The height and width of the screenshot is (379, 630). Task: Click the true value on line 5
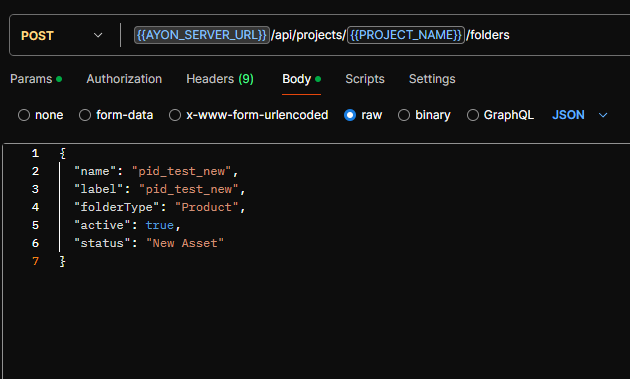click(160, 225)
